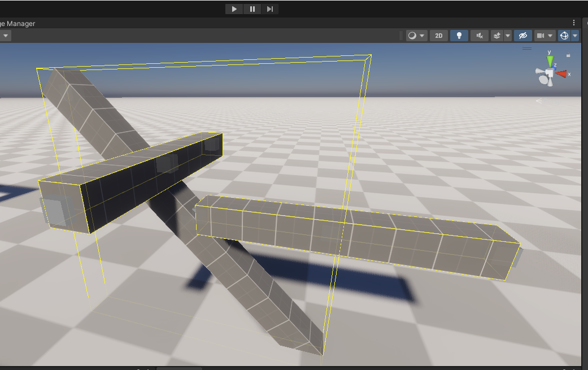Open the effects dropdown arrow

pos(507,35)
